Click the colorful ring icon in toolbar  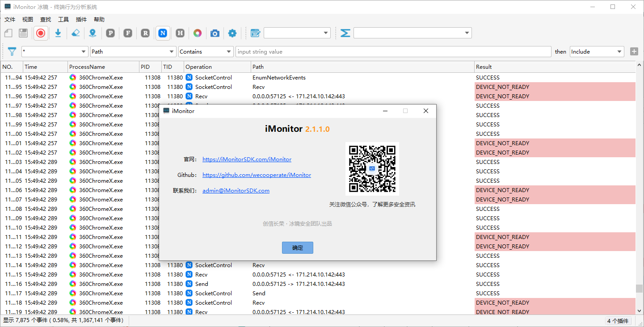point(198,33)
